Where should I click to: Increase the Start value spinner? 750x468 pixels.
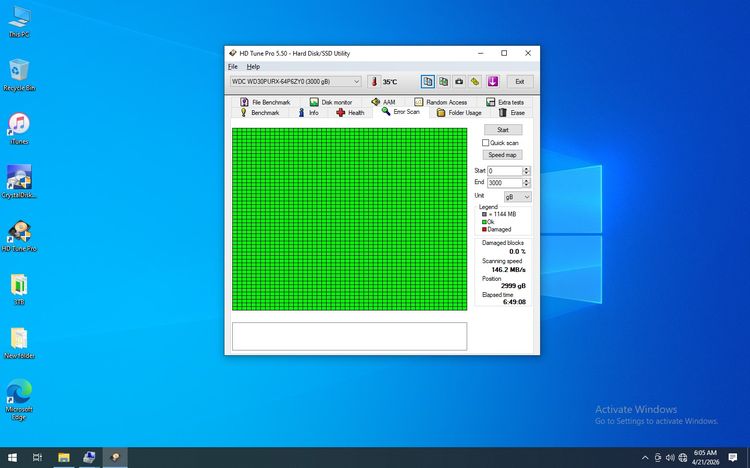coord(526,168)
